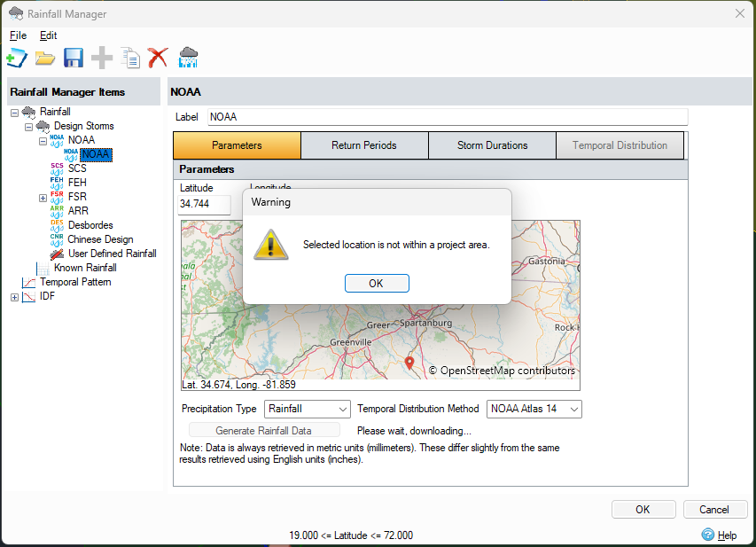Click the new document toolbar icon
The width and height of the screenshot is (756, 547).
(17, 57)
